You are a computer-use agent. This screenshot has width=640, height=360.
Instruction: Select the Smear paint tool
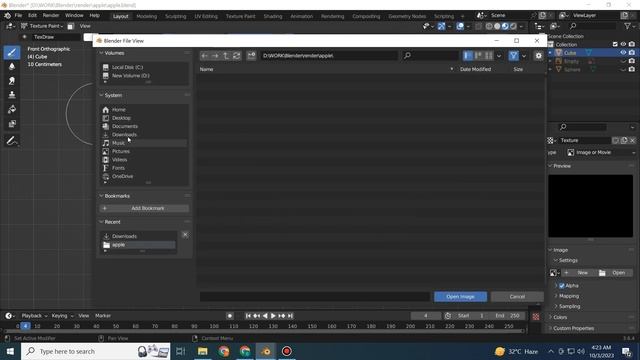12,81
